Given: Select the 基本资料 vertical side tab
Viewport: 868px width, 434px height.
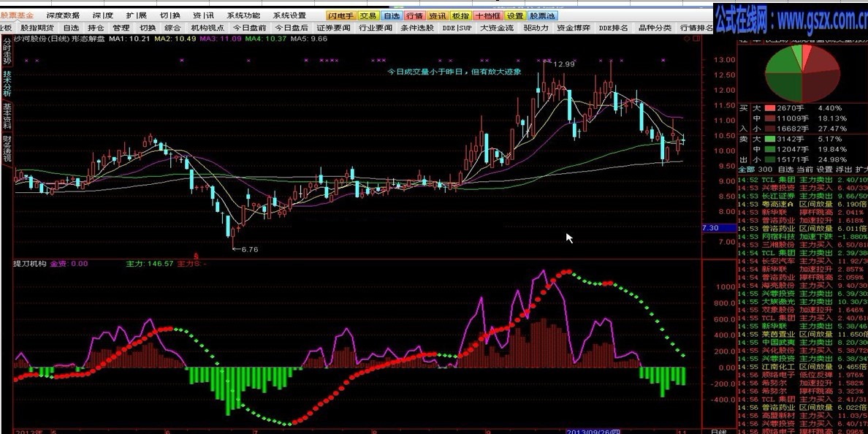Looking at the screenshot, I should (x=7, y=115).
